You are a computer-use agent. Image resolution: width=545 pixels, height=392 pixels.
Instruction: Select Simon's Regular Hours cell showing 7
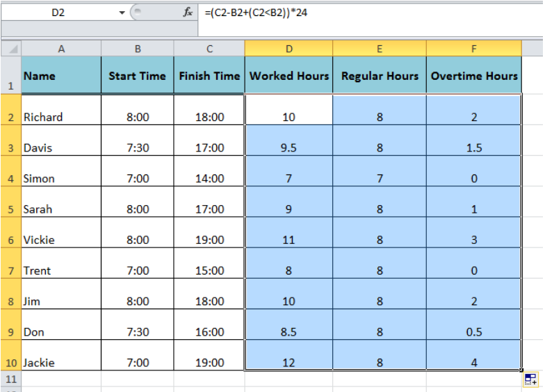pos(380,171)
